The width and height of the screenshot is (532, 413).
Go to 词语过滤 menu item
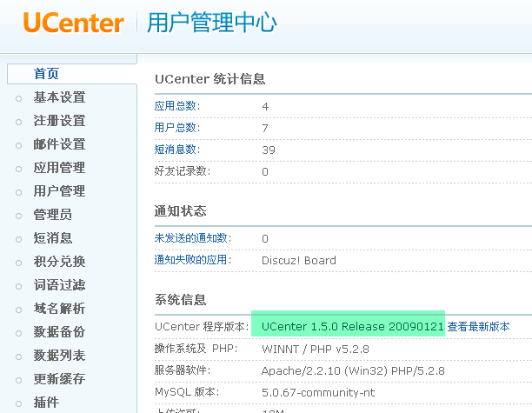(59, 285)
